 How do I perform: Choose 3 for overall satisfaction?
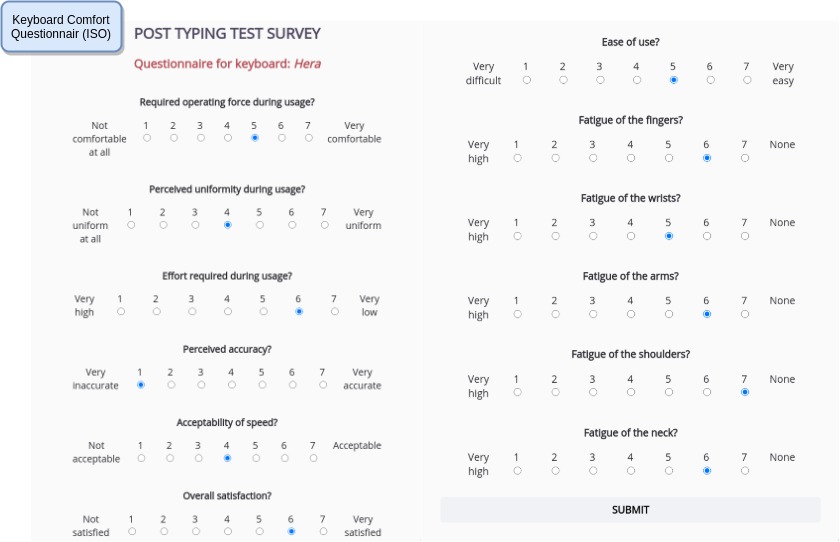coord(195,531)
